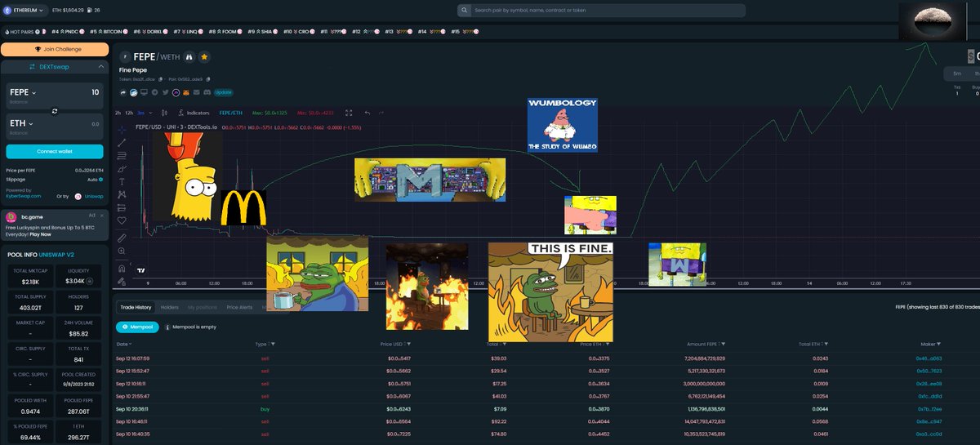Toggle chart to FEPE/ETH pricing
The height and width of the screenshot is (445, 980).
(x=231, y=113)
